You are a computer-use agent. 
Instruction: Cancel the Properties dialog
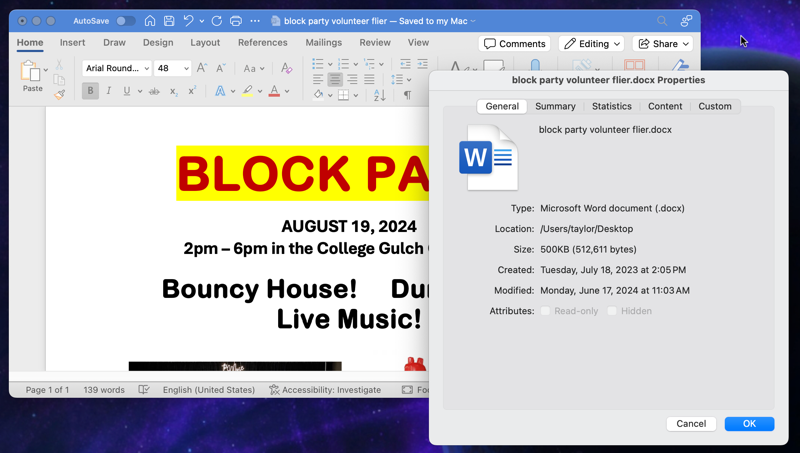click(x=691, y=423)
